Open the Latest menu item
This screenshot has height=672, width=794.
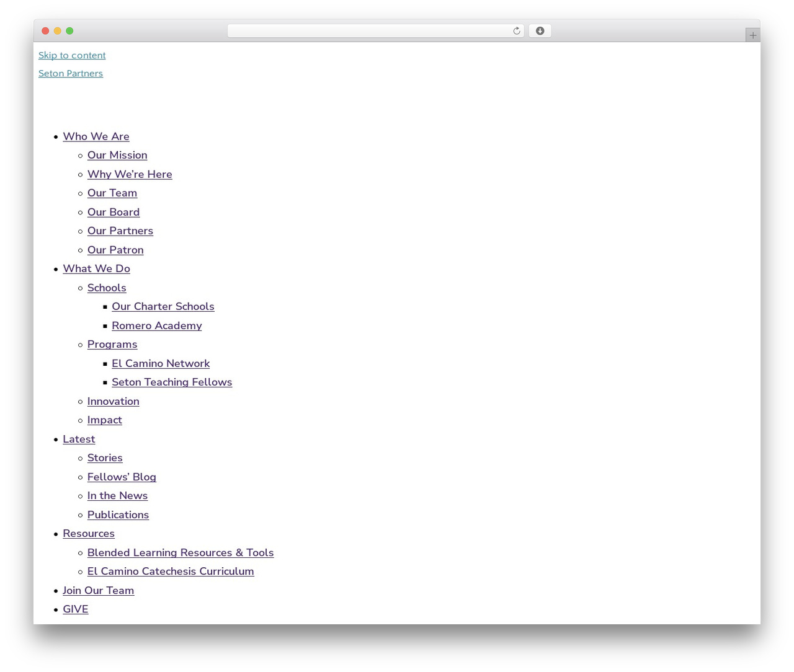79,439
